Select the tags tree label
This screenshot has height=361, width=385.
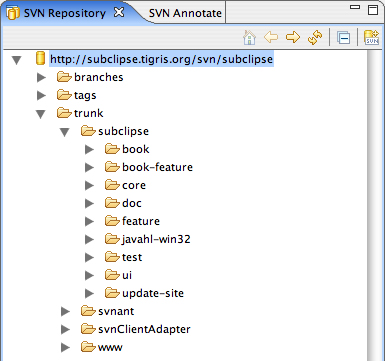pos(85,95)
